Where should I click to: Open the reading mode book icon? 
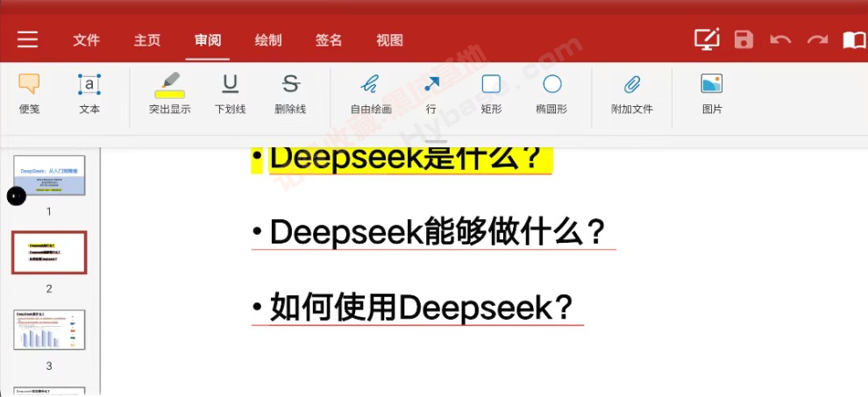pos(855,39)
